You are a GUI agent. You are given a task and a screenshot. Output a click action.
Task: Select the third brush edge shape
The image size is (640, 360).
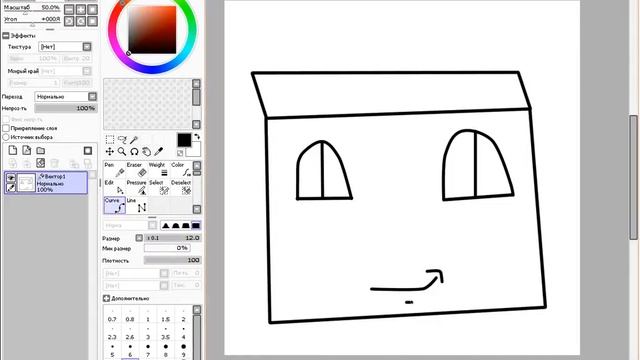click(x=186, y=225)
